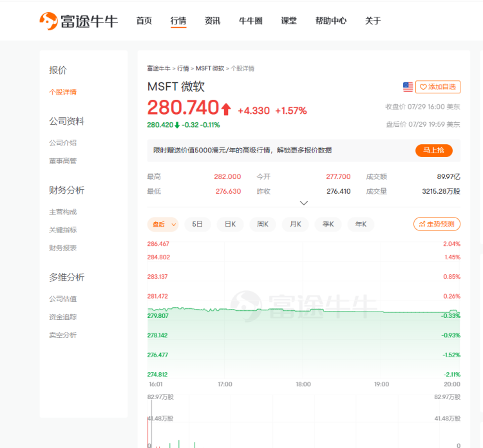Select 个股详情 in the sidebar
The width and height of the screenshot is (483, 448).
tap(63, 92)
